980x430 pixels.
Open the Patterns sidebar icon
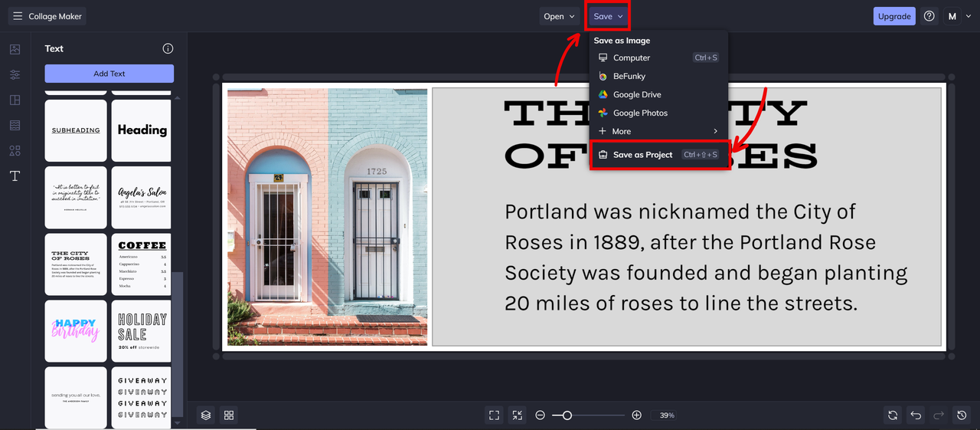point(15,125)
